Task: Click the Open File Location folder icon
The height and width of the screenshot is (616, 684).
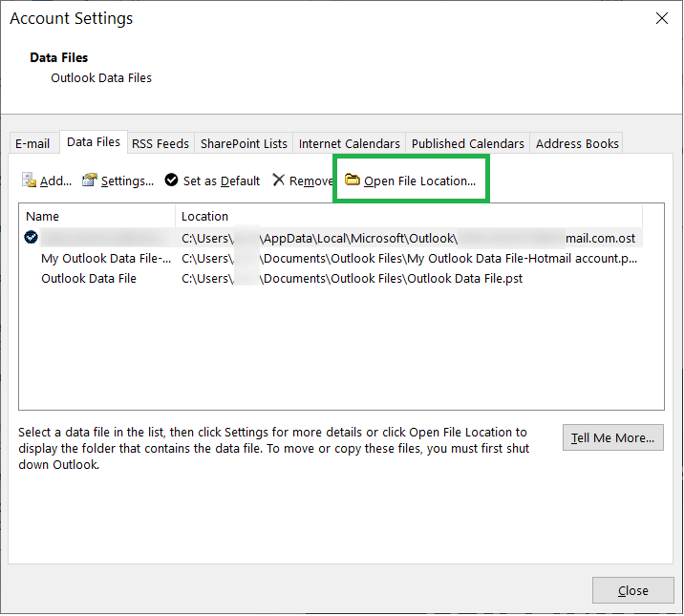Action: pyautogui.click(x=353, y=180)
